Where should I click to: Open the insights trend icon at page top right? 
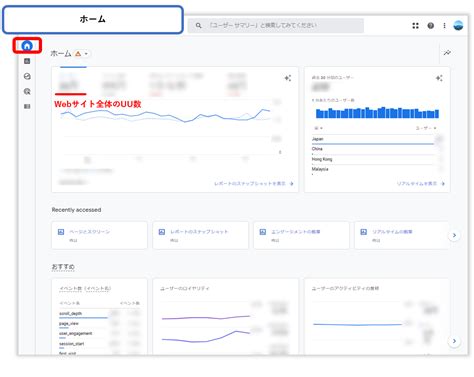pyautogui.click(x=447, y=53)
